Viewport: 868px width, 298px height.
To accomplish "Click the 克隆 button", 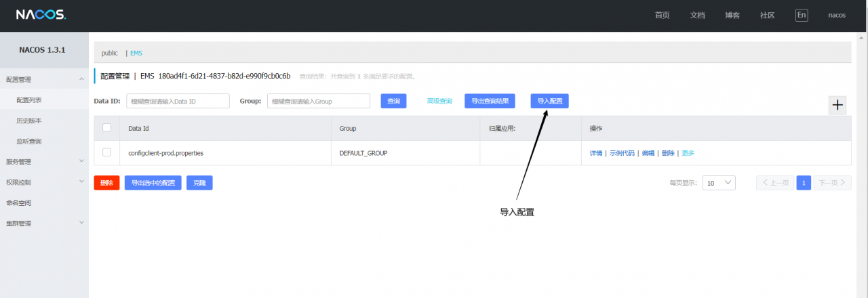I will click(x=199, y=183).
